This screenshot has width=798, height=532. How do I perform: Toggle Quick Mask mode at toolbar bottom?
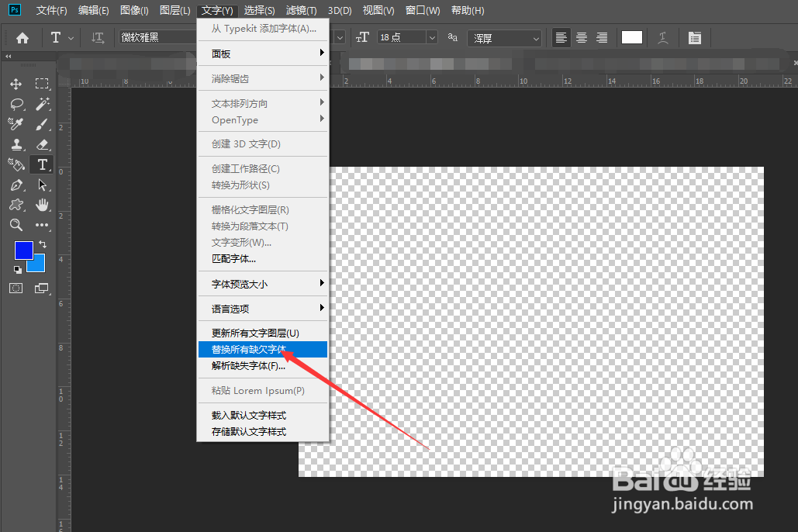pyautogui.click(x=16, y=288)
